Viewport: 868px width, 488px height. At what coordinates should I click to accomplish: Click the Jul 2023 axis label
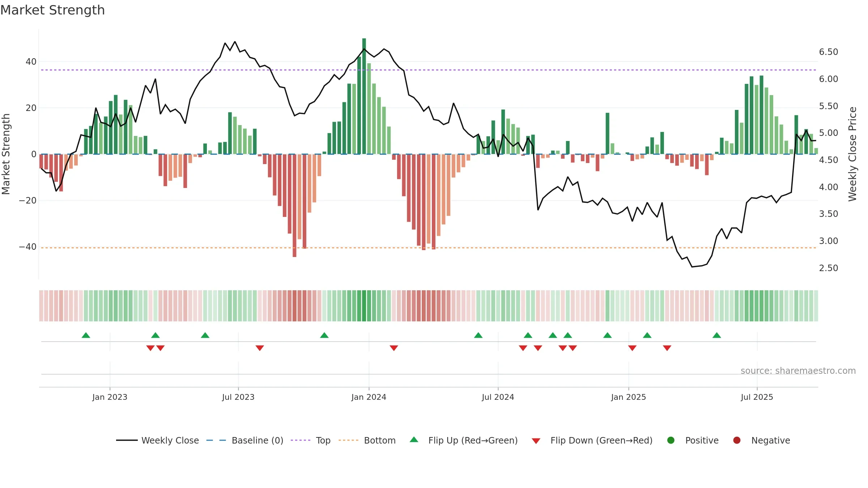(238, 397)
